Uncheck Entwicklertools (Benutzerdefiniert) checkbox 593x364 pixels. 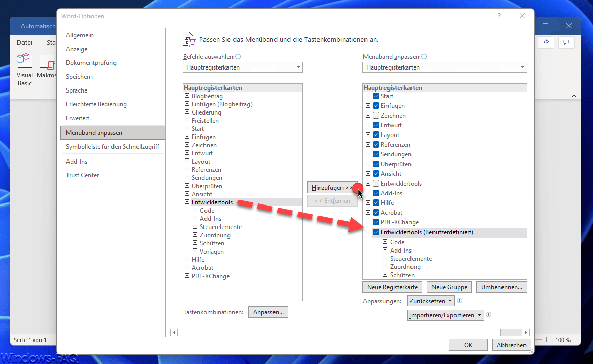point(376,232)
